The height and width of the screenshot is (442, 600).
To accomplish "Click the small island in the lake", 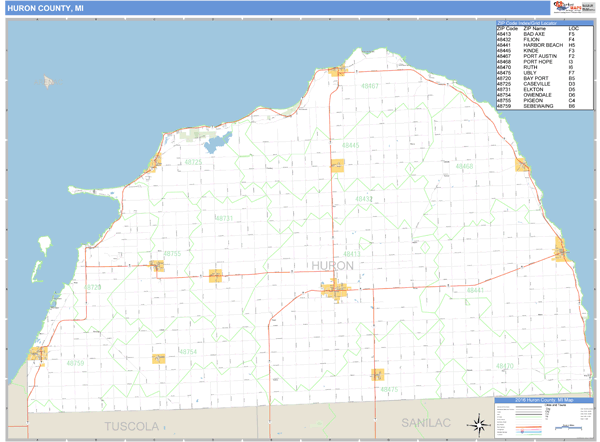I will pos(47,82).
